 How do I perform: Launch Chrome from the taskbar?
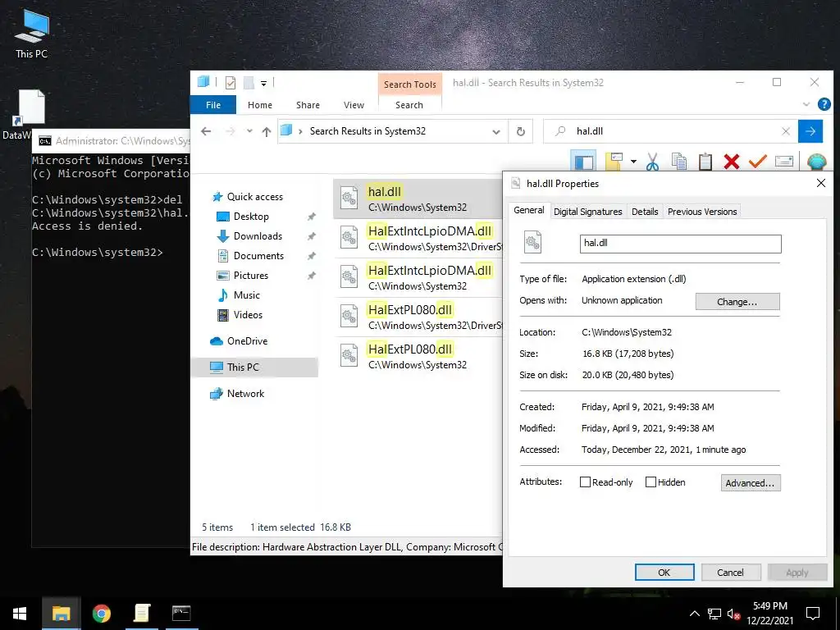[101, 614]
